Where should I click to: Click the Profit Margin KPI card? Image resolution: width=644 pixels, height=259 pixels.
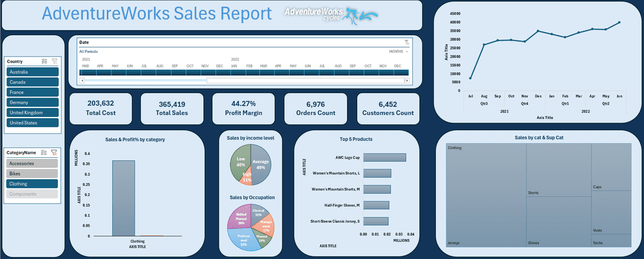(x=243, y=109)
